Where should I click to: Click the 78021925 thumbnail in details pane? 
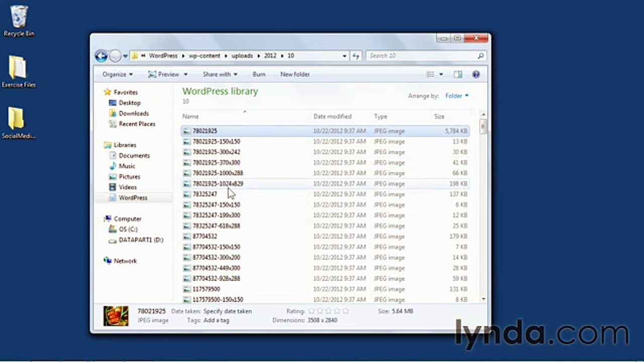point(116,316)
